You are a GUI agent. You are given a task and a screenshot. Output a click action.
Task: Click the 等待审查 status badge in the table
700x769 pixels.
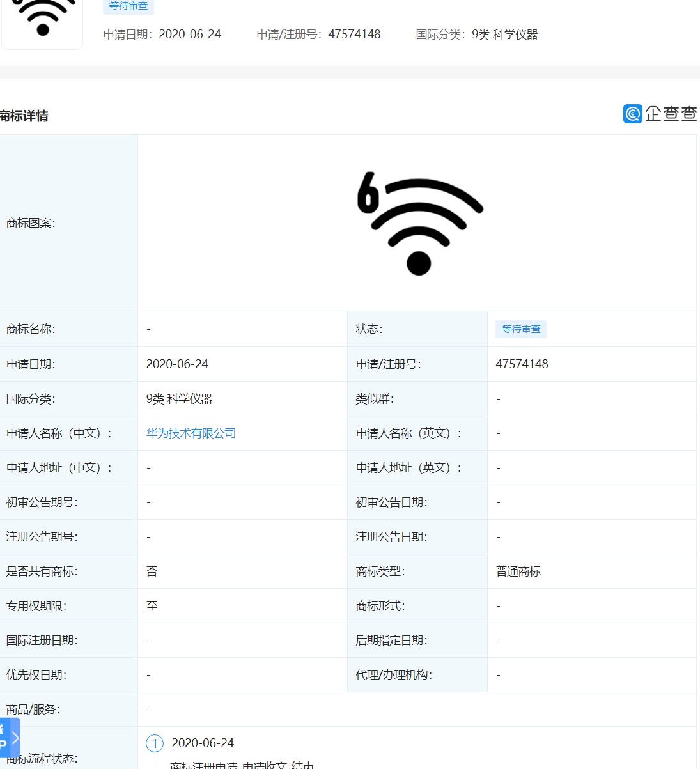click(520, 329)
